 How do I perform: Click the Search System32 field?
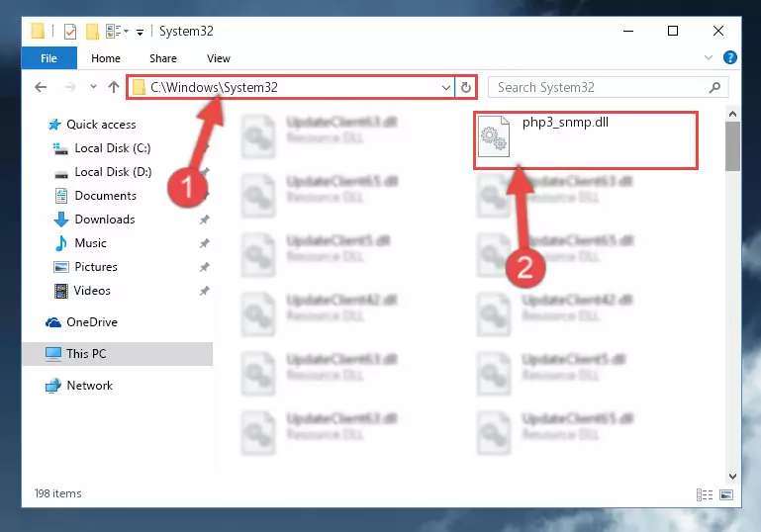click(608, 87)
